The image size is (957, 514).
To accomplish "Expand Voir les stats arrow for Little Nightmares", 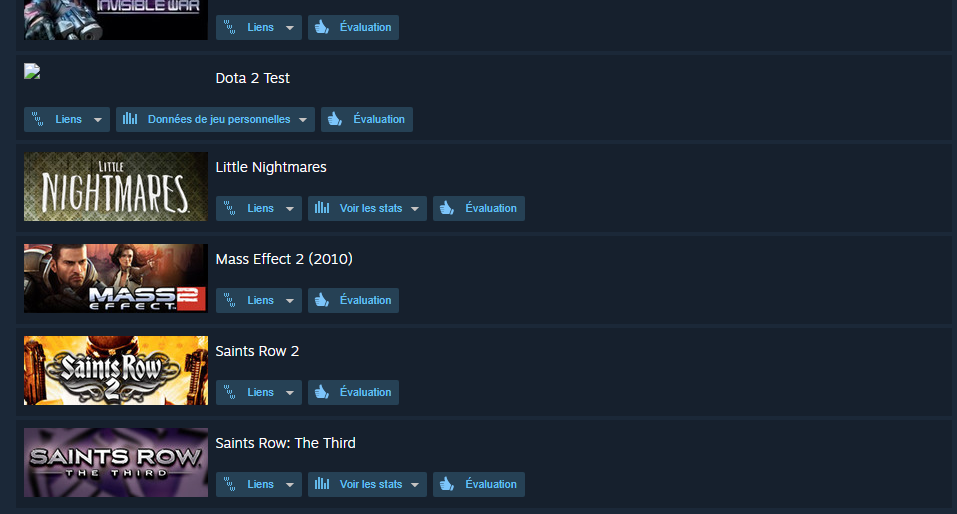I will [x=415, y=209].
